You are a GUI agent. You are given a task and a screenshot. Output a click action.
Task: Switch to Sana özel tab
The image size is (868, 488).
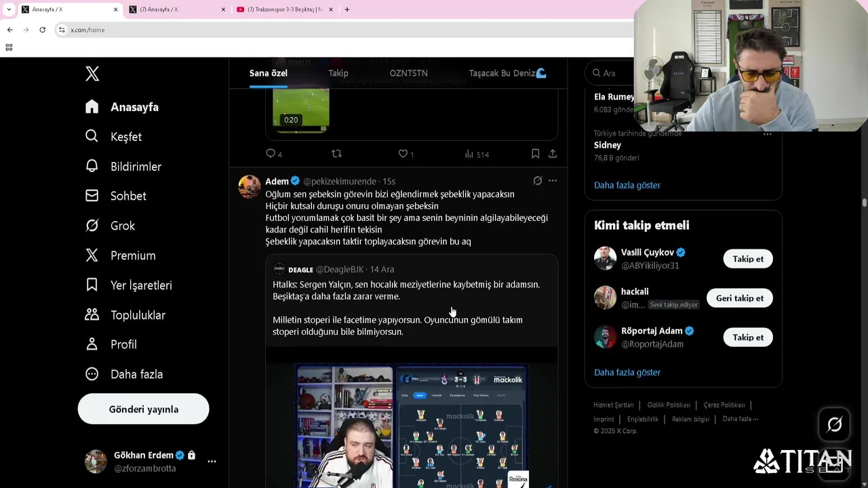(269, 73)
